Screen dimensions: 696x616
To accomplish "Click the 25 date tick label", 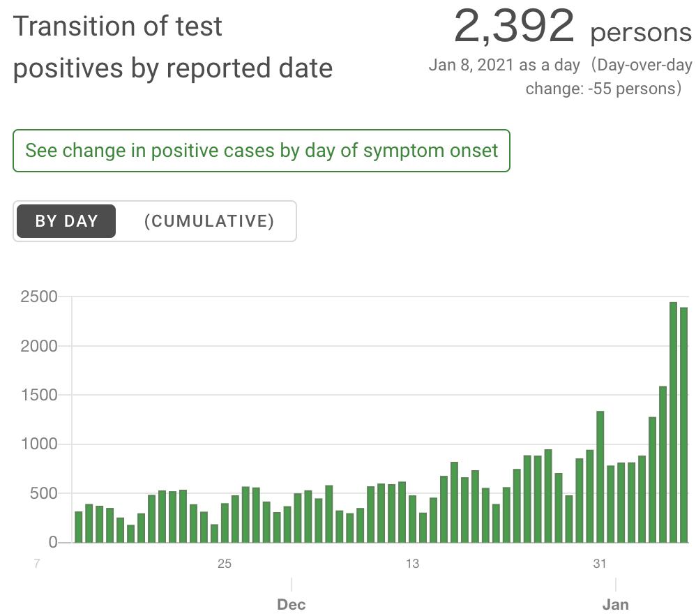I will point(224,564).
